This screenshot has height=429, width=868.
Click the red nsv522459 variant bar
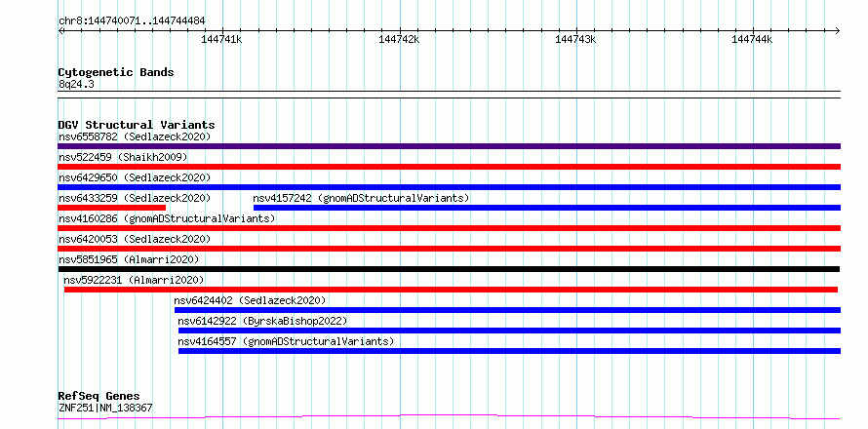449,167
